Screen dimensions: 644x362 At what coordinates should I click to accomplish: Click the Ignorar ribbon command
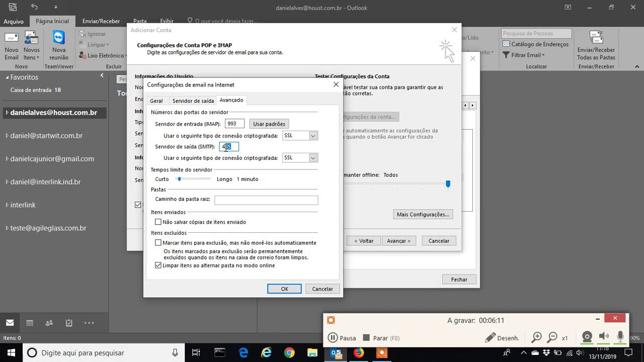(x=93, y=34)
